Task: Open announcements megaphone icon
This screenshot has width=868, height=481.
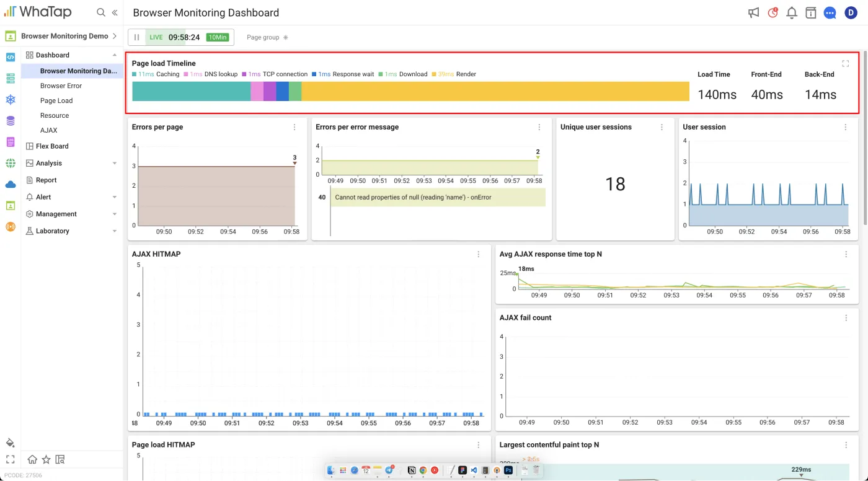Action: [753, 12]
